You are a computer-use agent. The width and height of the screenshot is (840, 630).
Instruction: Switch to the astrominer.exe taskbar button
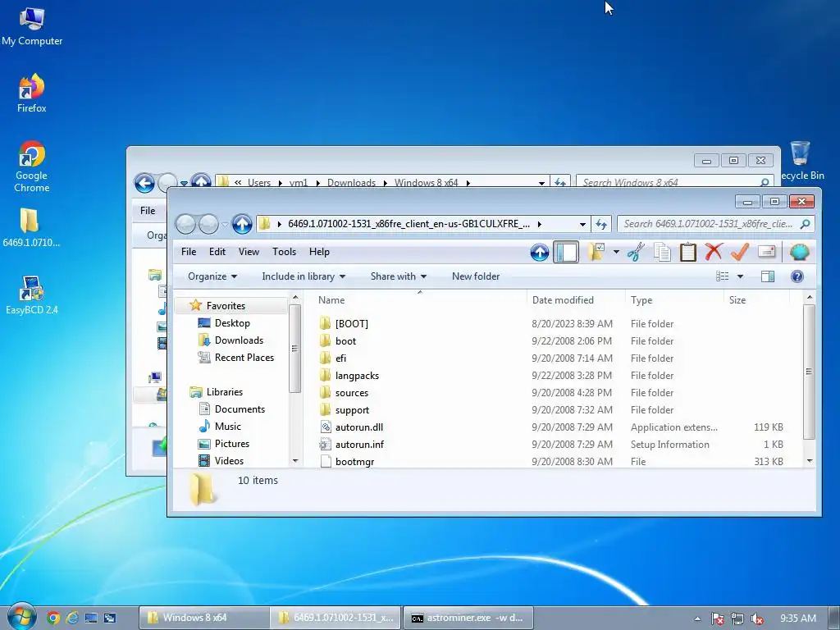(468, 618)
